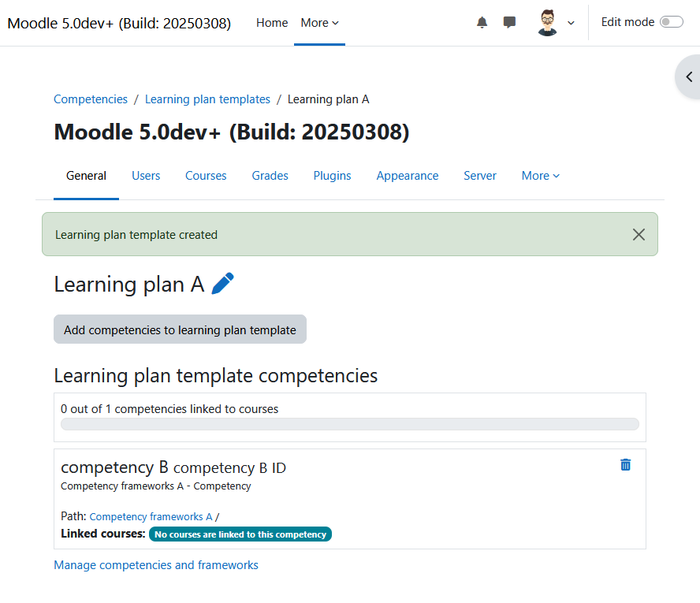Delete competency B using trash icon
Viewport: 700px width, 603px height.
point(625,464)
